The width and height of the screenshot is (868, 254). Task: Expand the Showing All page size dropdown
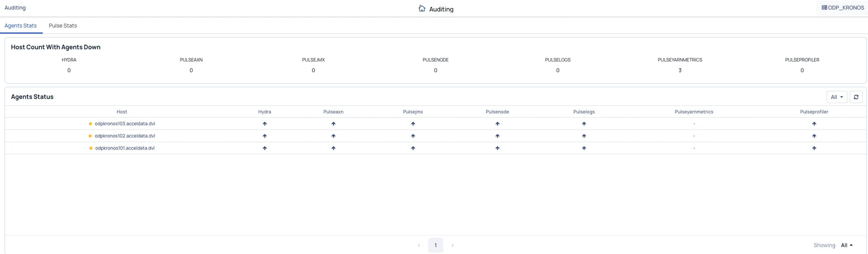coord(846,245)
